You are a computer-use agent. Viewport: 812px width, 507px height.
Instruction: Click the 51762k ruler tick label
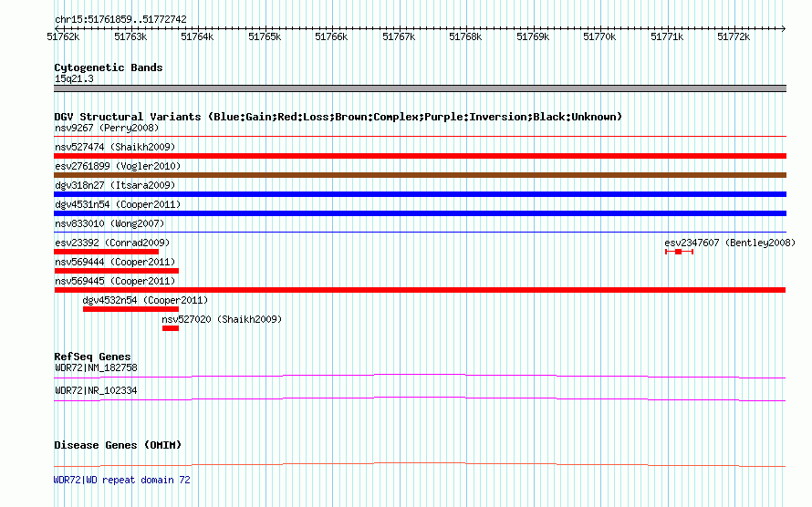(x=63, y=36)
